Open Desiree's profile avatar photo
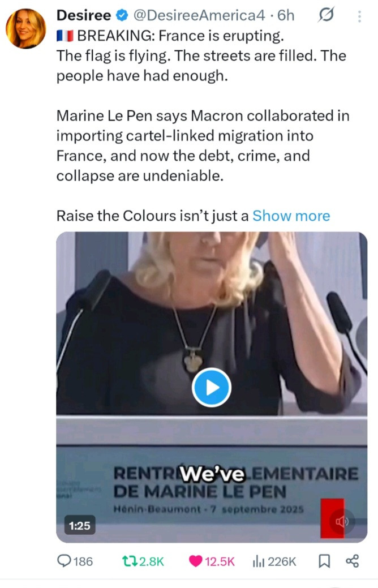378x588 pixels. pyautogui.click(x=25, y=28)
